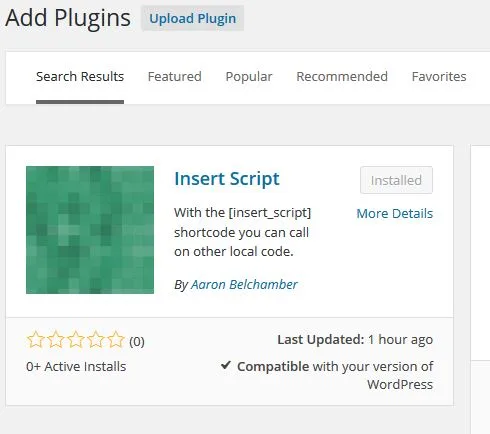490x434 pixels.
Task: Click the Upload Plugin button
Action: pos(192,18)
